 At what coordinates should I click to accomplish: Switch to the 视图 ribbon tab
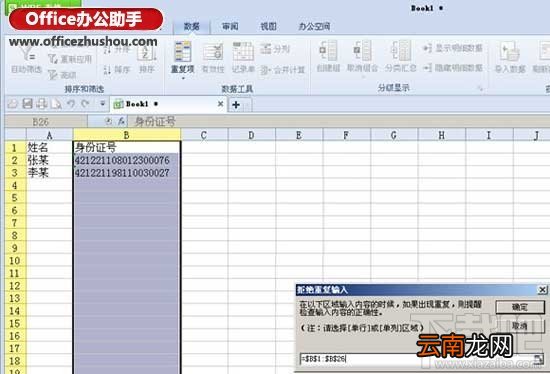click(x=268, y=26)
